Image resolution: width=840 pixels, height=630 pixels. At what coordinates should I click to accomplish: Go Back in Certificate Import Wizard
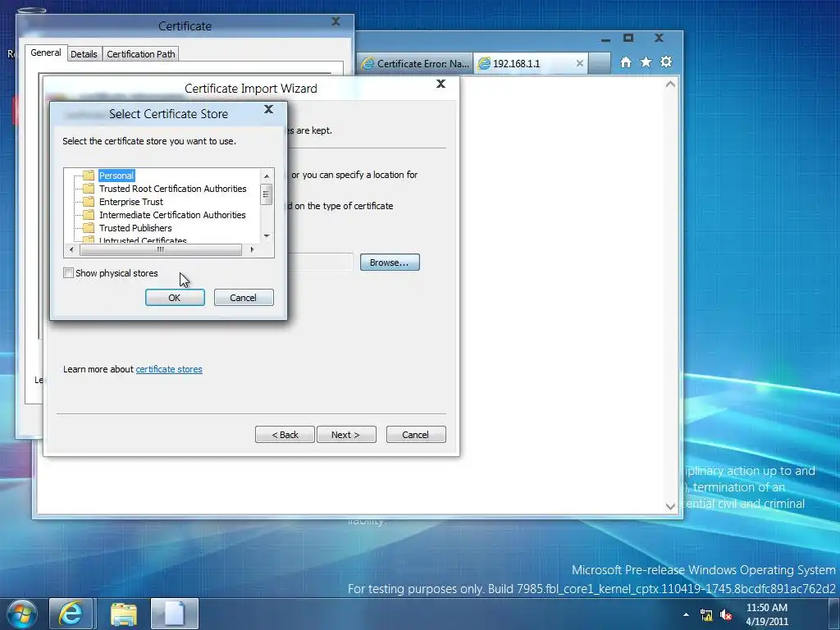coord(285,435)
